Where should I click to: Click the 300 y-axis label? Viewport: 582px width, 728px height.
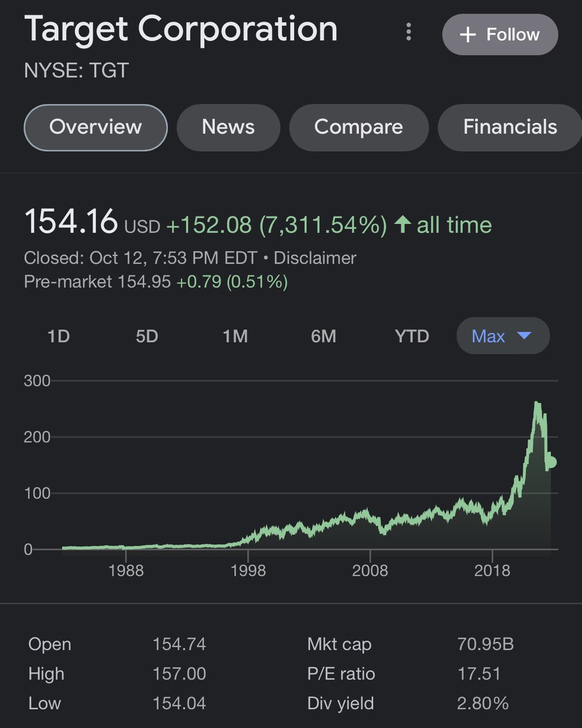click(x=37, y=381)
